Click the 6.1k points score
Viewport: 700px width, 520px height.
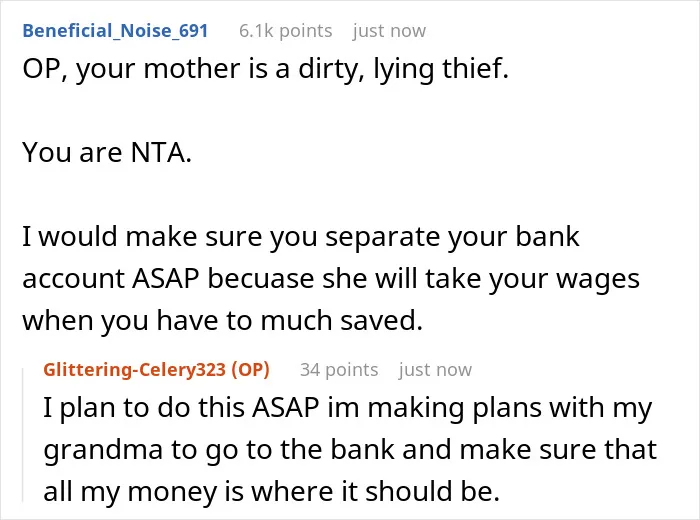click(286, 31)
